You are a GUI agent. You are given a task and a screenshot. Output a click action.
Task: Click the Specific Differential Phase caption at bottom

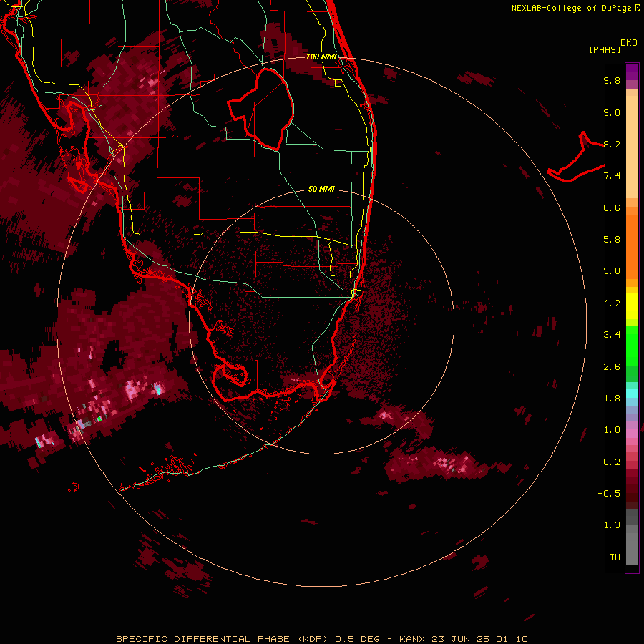click(321, 639)
